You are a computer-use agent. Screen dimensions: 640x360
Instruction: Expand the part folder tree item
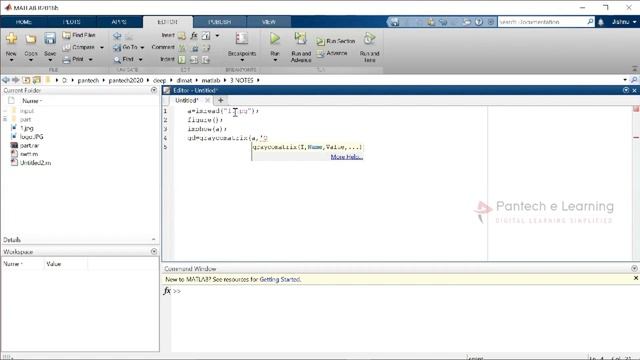pos(5,120)
